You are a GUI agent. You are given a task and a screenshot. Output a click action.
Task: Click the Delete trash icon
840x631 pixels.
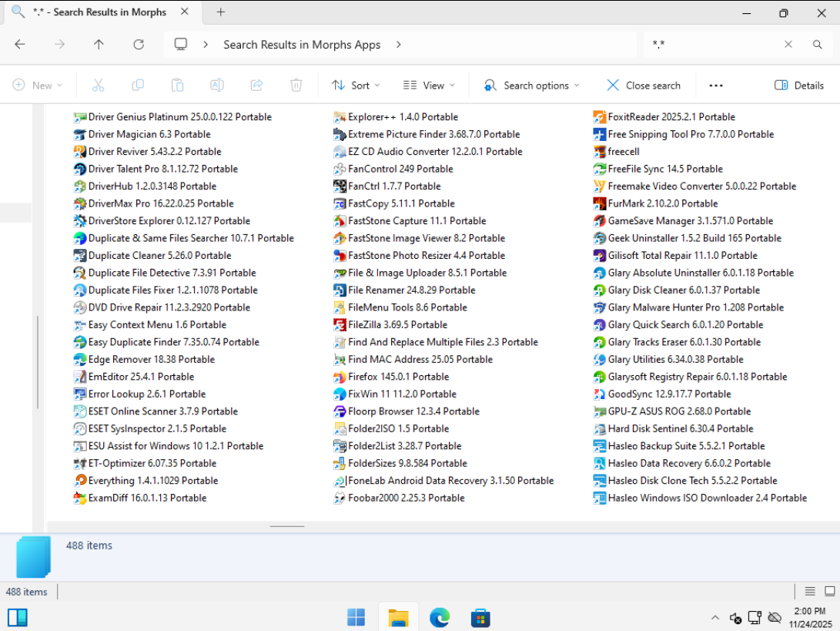coord(296,86)
